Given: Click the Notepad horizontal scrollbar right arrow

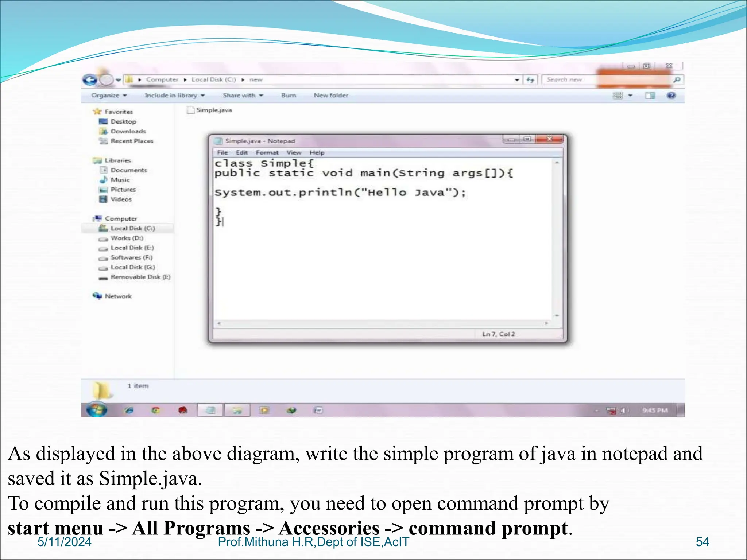Looking at the screenshot, I should pos(546,323).
